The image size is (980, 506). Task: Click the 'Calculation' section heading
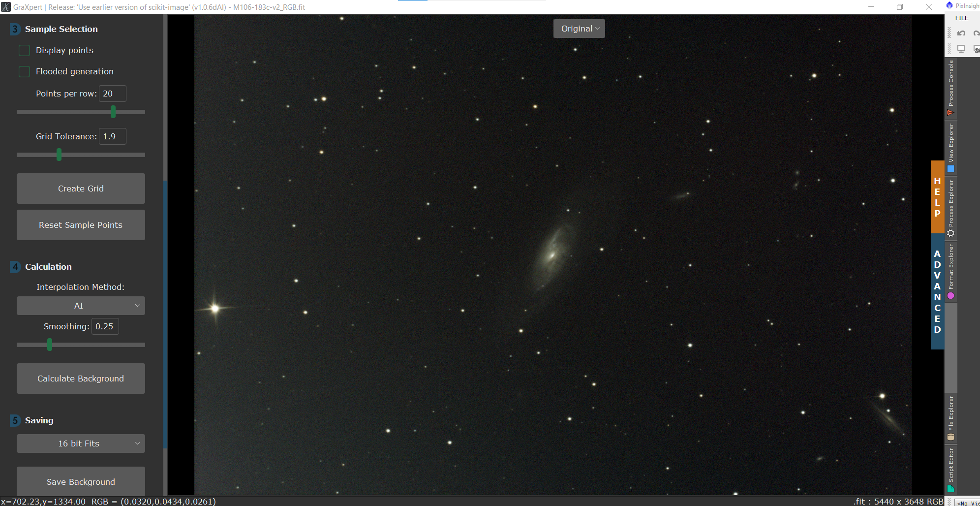click(48, 267)
